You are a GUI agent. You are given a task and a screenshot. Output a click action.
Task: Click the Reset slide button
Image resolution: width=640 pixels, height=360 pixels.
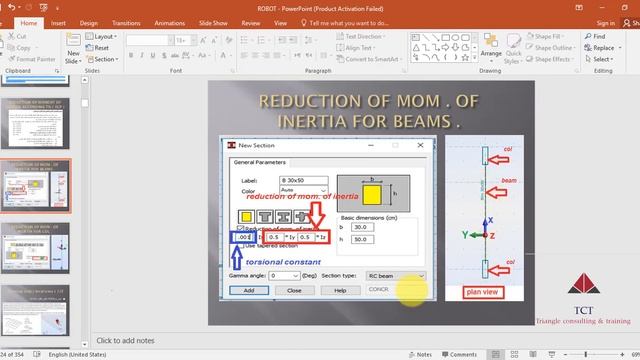[x=98, y=48]
